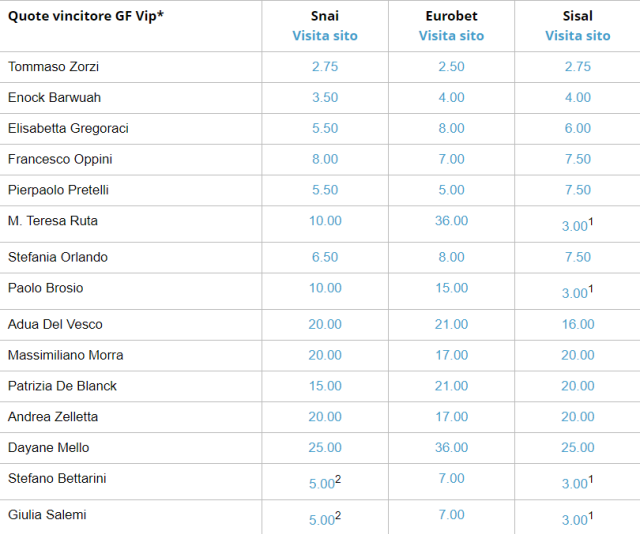640x534 pixels.
Task: Open Patrizia De Blanck Snai odds 15.00
Action: 325,387
